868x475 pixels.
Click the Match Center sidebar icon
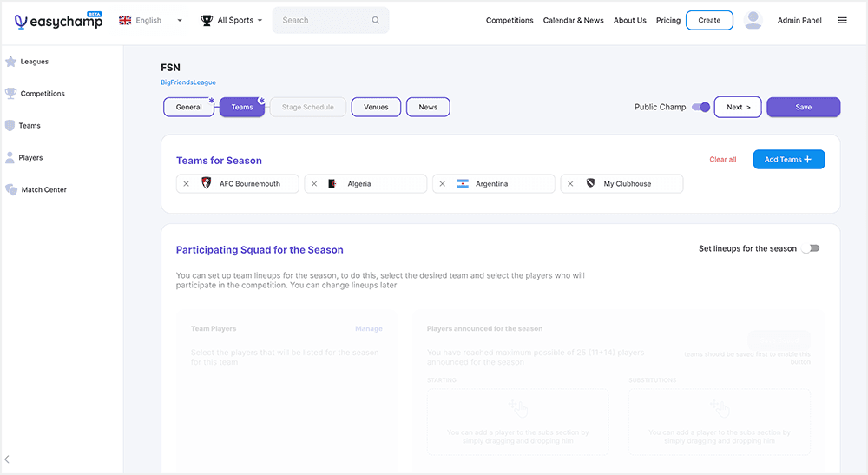(x=11, y=189)
